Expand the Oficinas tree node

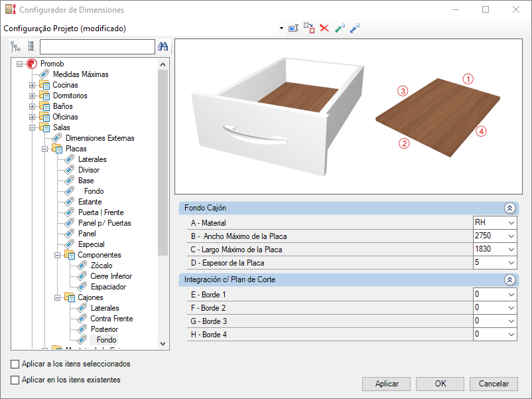coord(32,117)
